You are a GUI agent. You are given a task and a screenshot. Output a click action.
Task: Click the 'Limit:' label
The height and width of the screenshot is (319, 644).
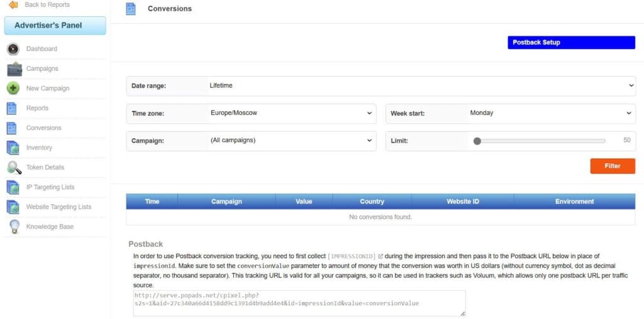click(399, 141)
